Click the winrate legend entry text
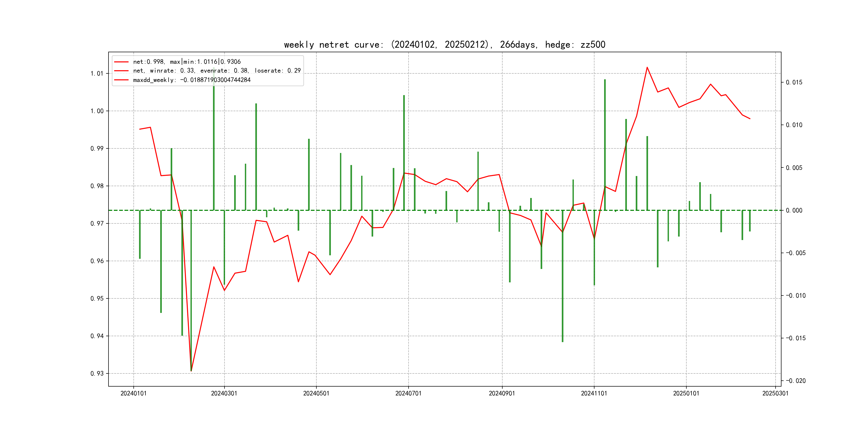The image size is (868, 434). 217,71
